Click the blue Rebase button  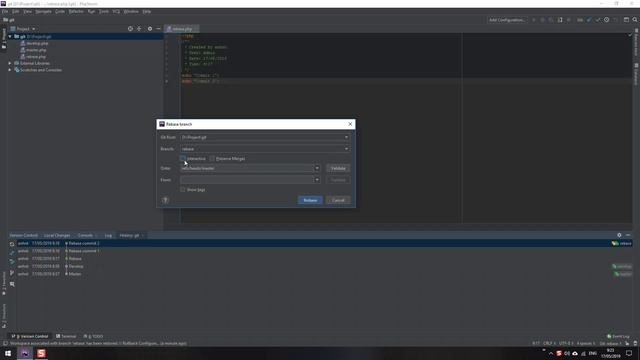(x=310, y=200)
